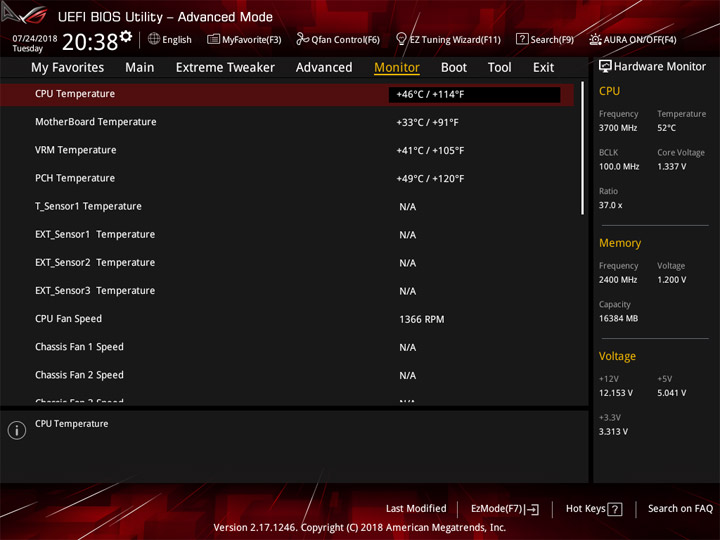This screenshot has width=720, height=540.
Task: Click the Qfan Control fan icon
Action: point(302,39)
